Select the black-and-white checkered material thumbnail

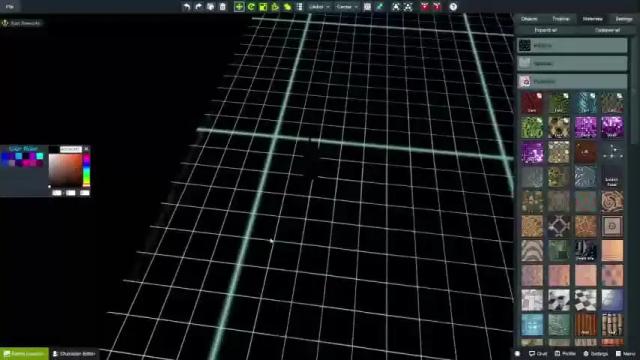coord(585,300)
